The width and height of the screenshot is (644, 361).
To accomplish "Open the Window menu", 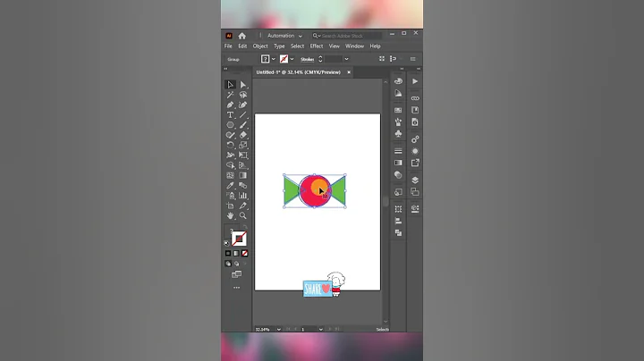I will tap(354, 46).
